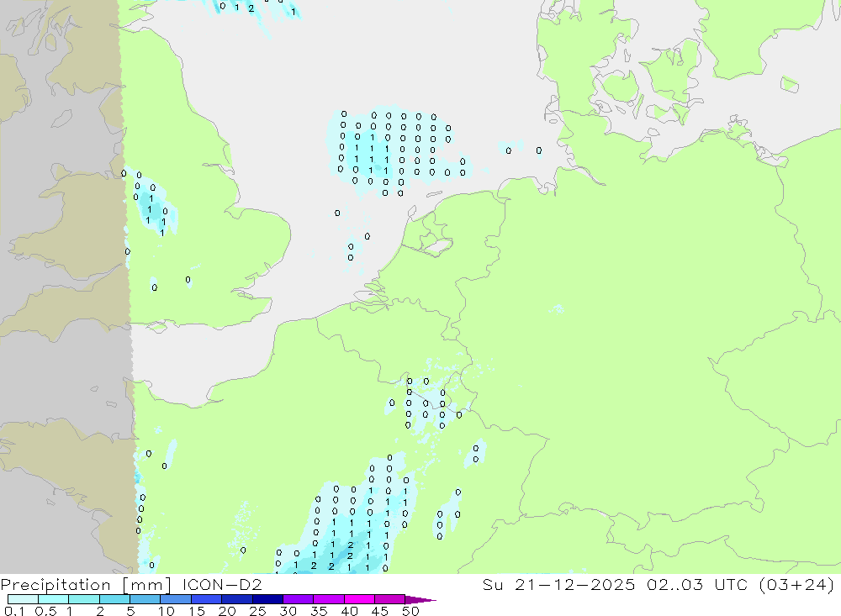The width and height of the screenshot is (841, 616).
Task: Select the 25–30 mm legend color swatch
Action: [267, 599]
